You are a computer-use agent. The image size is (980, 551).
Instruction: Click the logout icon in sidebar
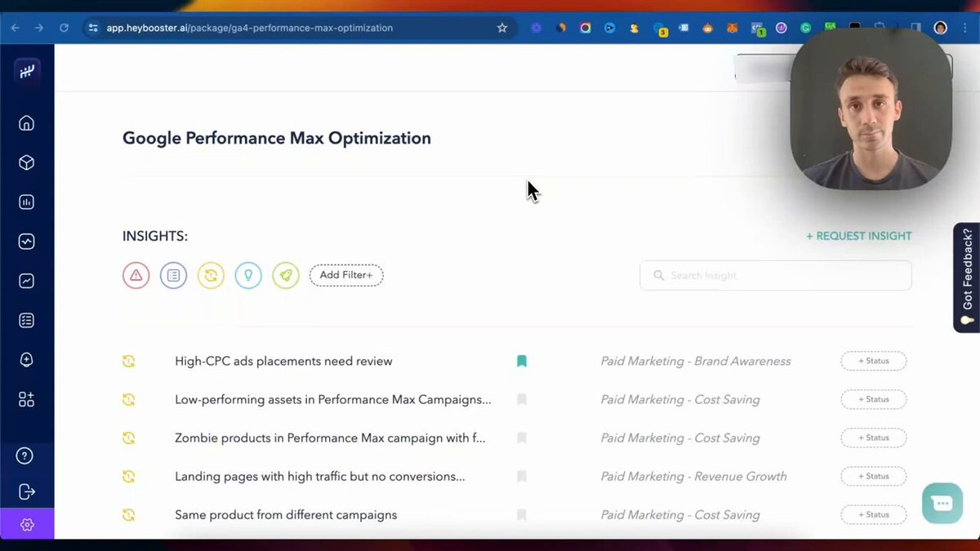(27, 491)
